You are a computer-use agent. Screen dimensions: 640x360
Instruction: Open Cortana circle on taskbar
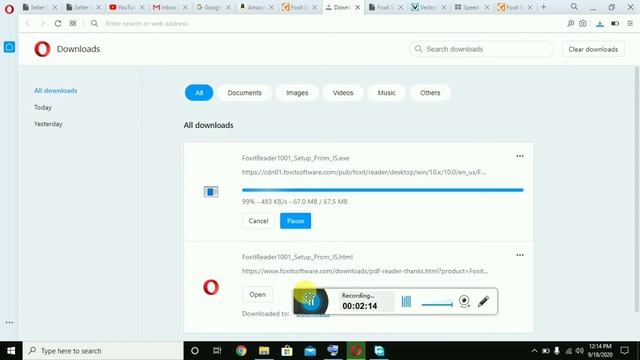(195, 351)
